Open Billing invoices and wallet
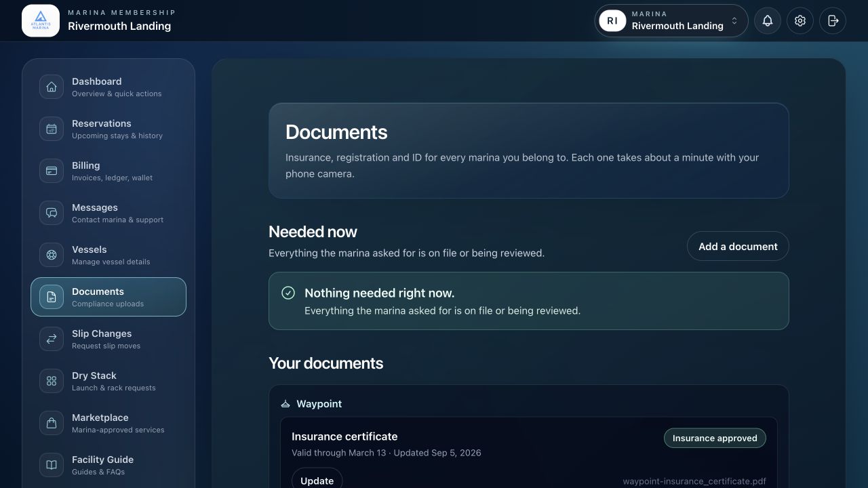Image resolution: width=868 pixels, height=488 pixels. tap(108, 171)
